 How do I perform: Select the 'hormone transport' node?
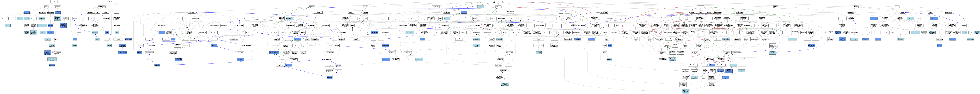386,33
